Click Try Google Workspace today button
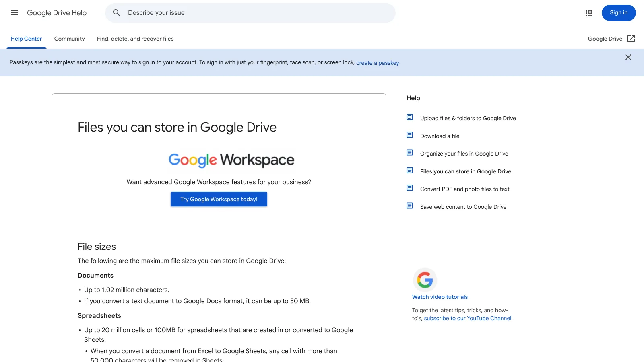 (x=219, y=199)
